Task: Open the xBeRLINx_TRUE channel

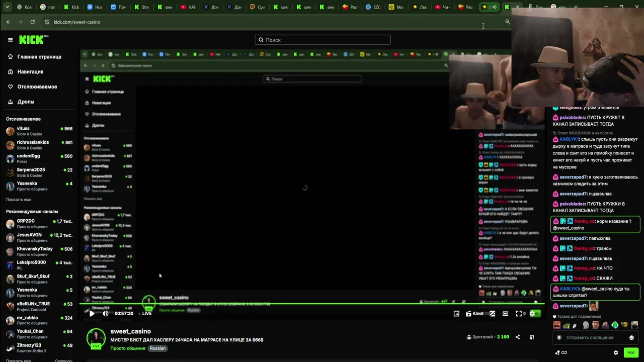Action: [39, 306]
